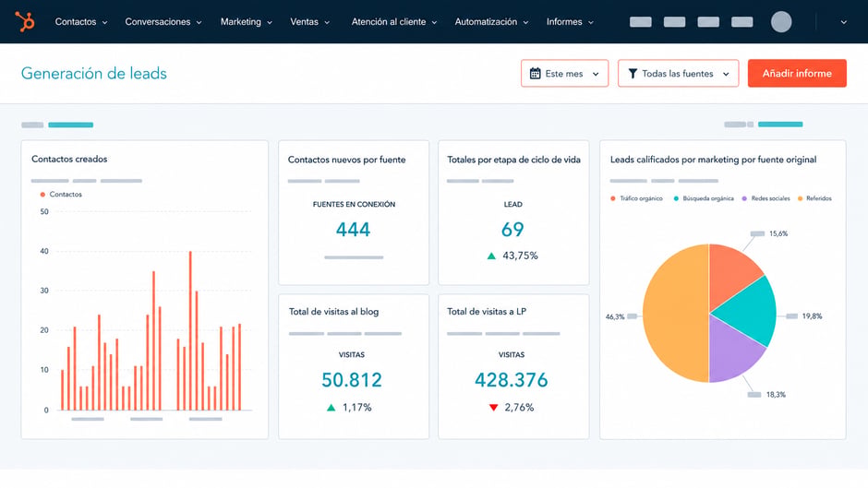Click the HubSpot sprocket logo

pos(24,21)
